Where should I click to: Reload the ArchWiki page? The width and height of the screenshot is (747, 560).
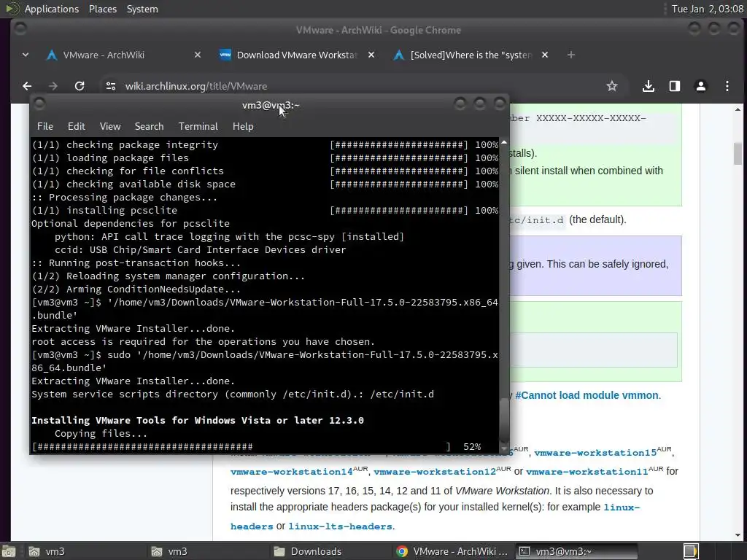point(80,86)
